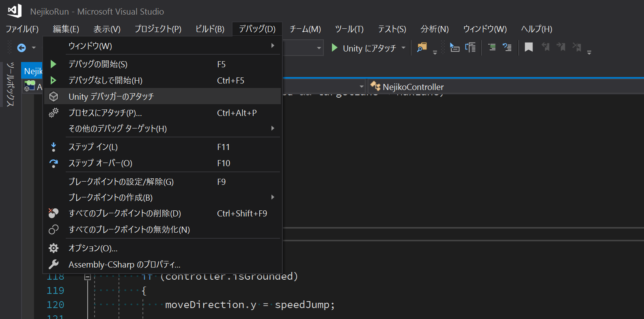Screen dimensions: 644x319
Task: Open the ツール(T) menu
Action: [349, 29]
